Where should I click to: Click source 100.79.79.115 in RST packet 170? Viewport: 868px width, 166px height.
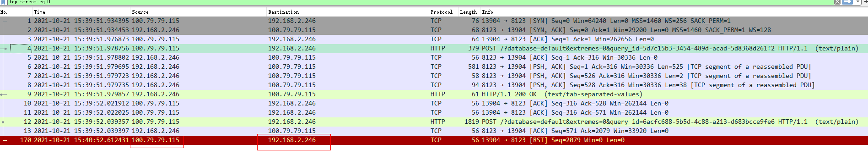tap(156, 140)
